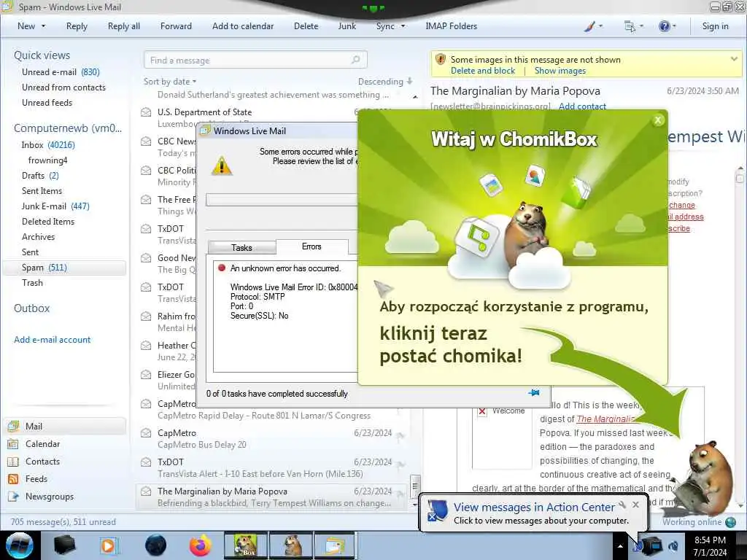Image resolution: width=747 pixels, height=560 pixels.
Task: Select Unread feeds quick view
Action: pyautogui.click(x=47, y=102)
